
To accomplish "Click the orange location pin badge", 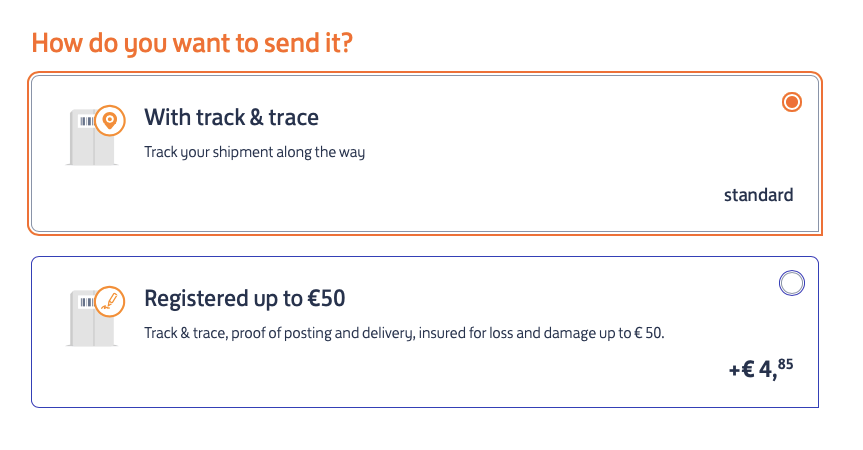I will coord(111,120).
